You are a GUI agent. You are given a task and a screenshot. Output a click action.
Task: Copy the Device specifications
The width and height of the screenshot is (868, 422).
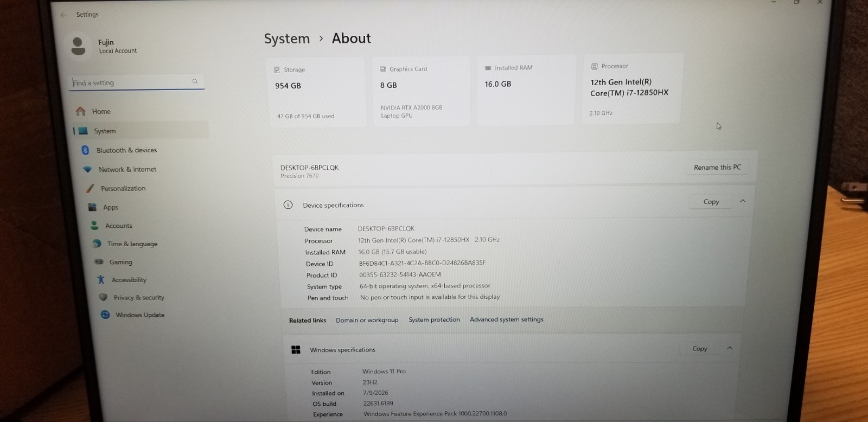[x=711, y=202]
